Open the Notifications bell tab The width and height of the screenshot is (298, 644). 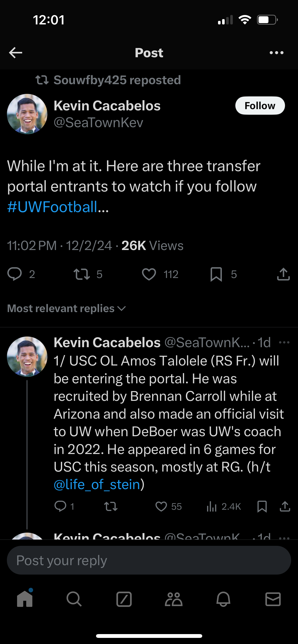pyautogui.click(x=223, y=599)
